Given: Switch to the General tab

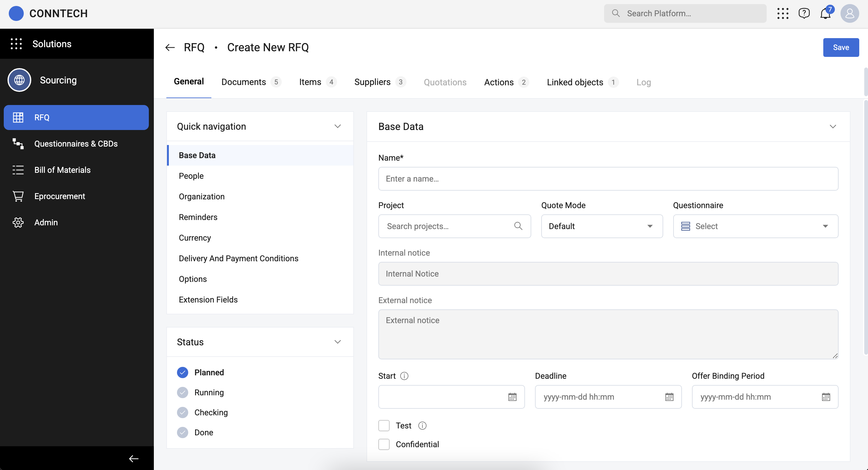Looking at the screenshot, I should (x=189, y=82).
